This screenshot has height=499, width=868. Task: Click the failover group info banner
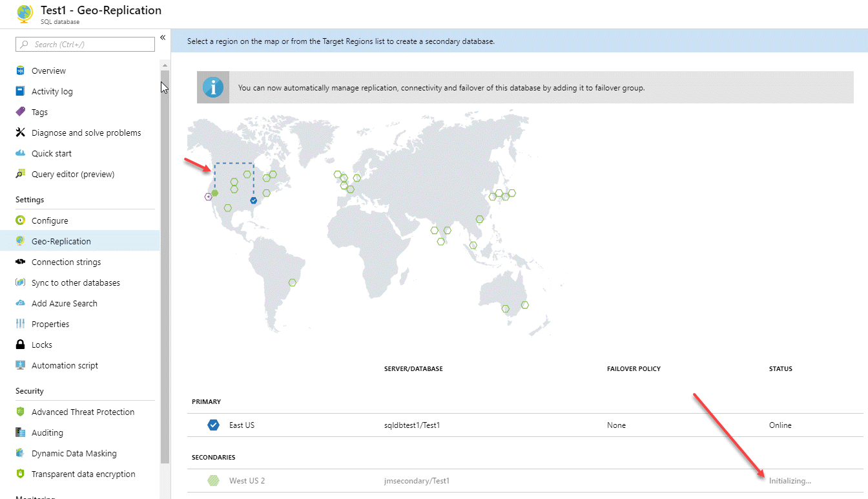[525, 87]
